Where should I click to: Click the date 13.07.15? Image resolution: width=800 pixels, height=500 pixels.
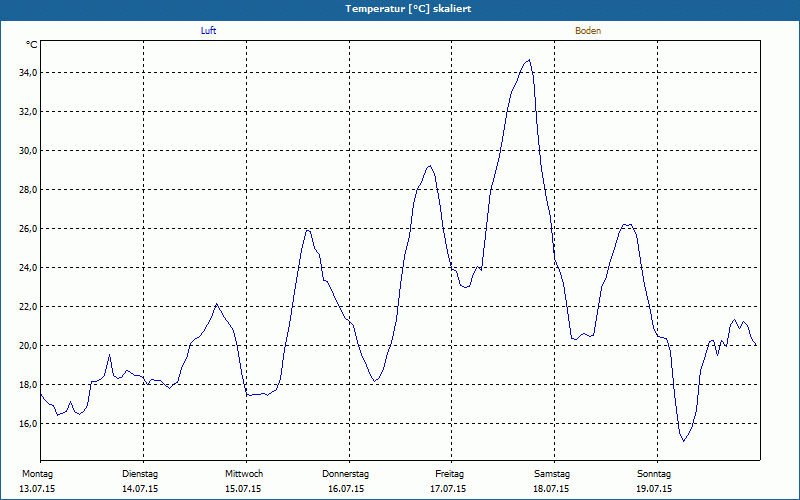tap(37, 489)
